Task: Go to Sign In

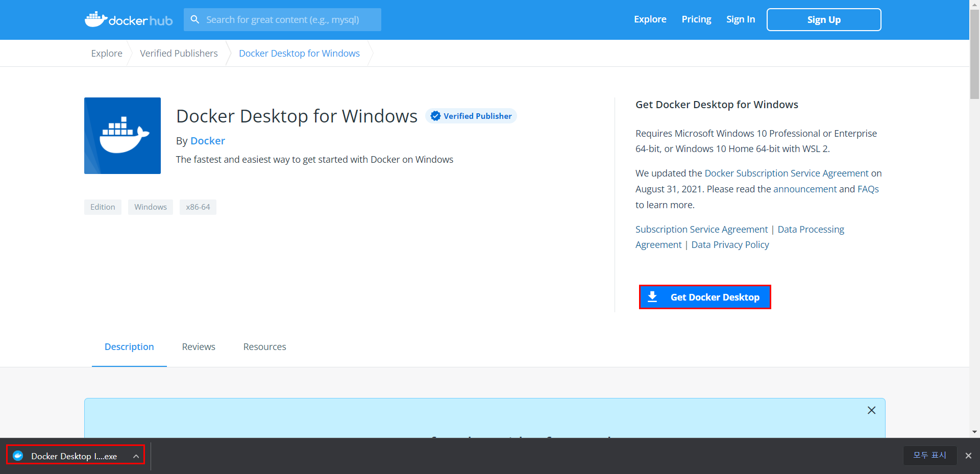Action: [741, 19]
